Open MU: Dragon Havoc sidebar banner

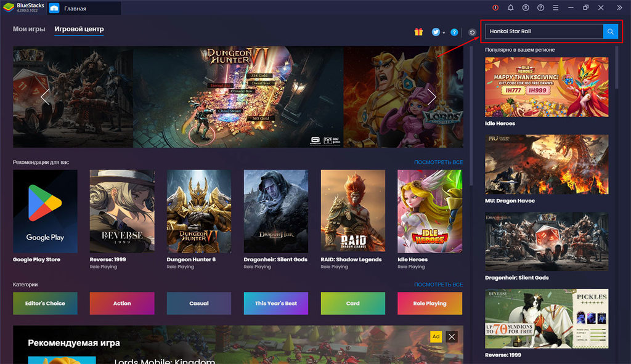[547, 164]
